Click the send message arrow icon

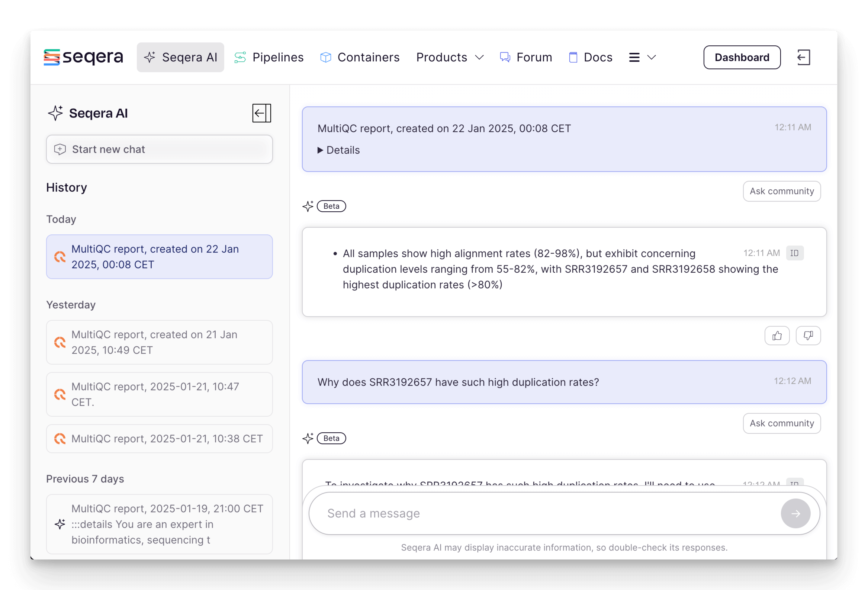[x=796, y=514]
